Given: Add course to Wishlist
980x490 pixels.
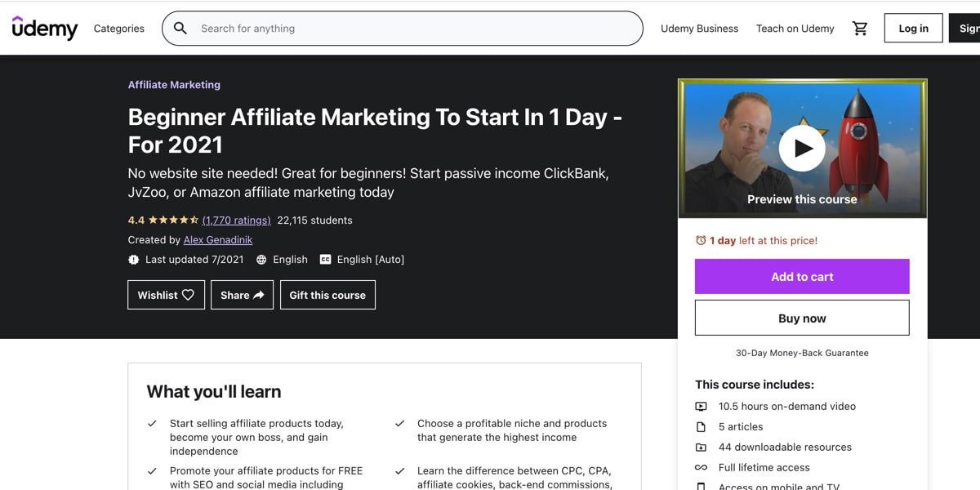Looking at the screenshot, I should tap(166, 295).
